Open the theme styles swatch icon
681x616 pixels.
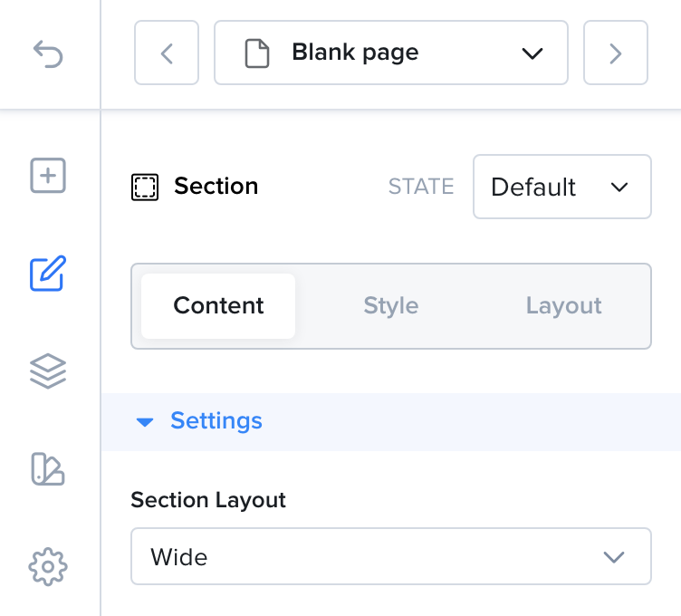48,468
